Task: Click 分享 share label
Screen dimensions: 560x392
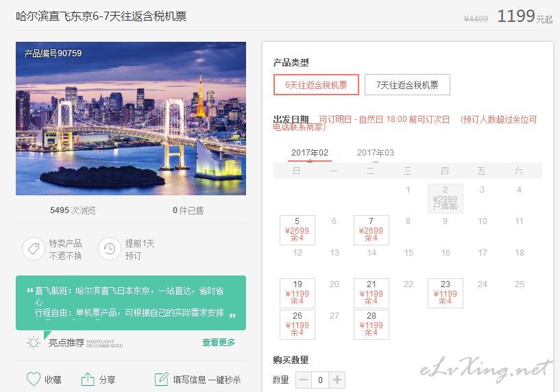Action: 107,380
